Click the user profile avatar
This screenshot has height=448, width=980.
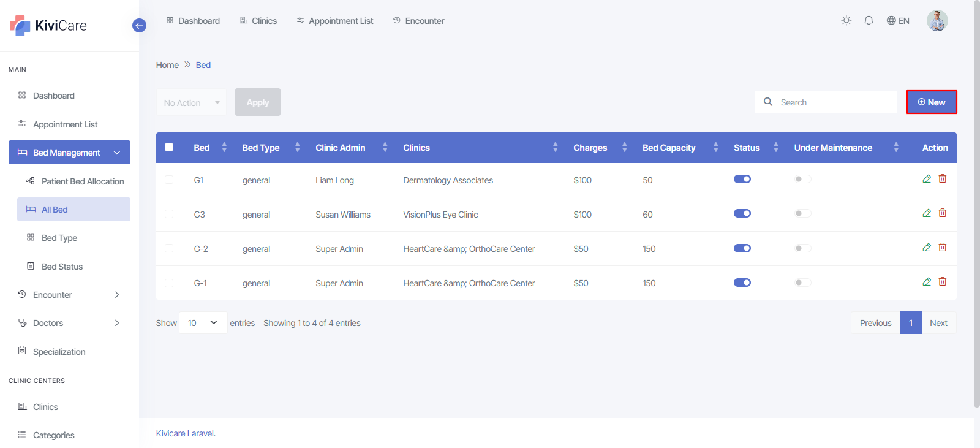pos(937,21)
